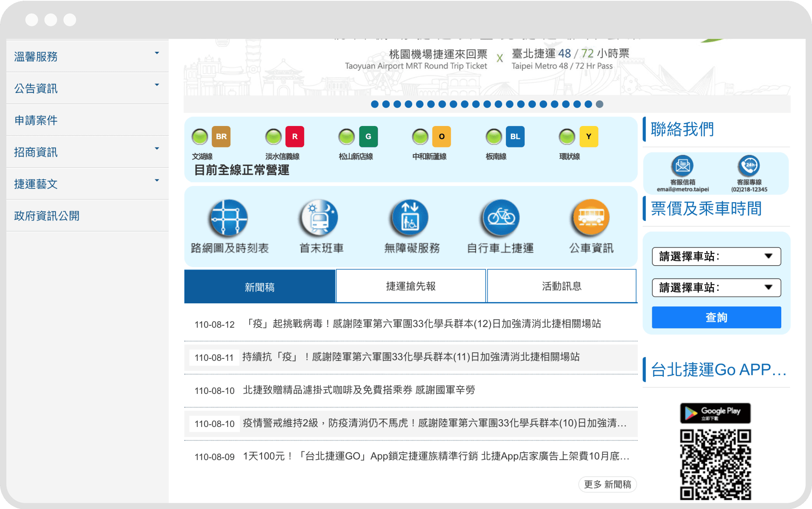
Task: Click the 票價及乘車時間 heading
Action: pos(706,209)
